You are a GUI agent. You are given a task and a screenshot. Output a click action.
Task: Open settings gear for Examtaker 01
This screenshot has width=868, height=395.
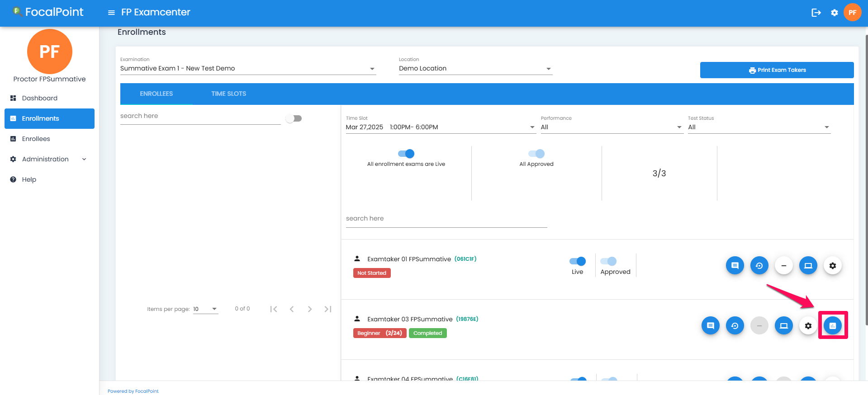832,265
